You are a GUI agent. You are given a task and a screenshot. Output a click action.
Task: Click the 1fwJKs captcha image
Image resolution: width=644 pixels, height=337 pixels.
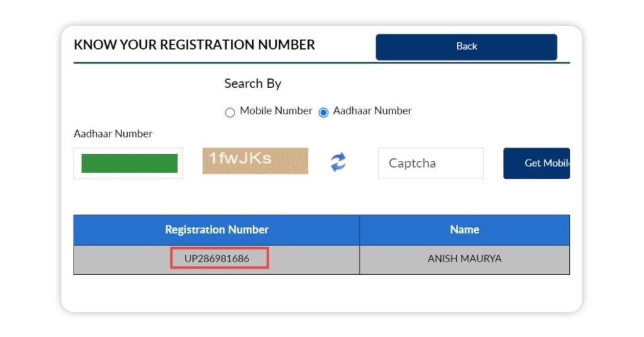point(255,161)
